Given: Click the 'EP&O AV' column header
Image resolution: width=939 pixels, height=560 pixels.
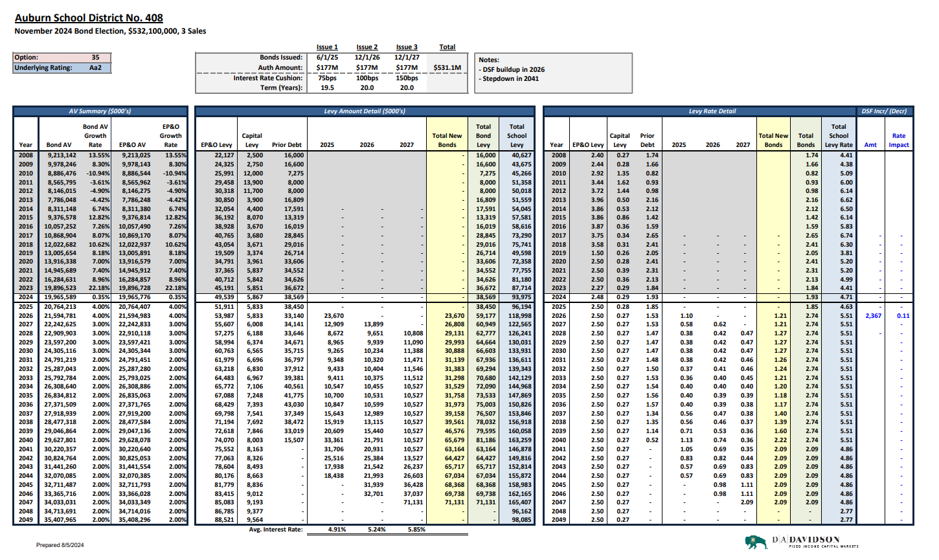Looking at the screenshot, I should [132, 145].
